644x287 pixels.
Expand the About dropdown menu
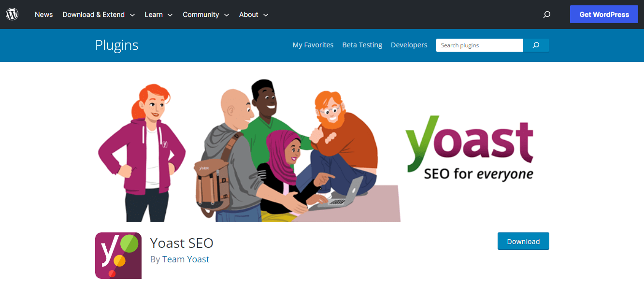[254, 14]
